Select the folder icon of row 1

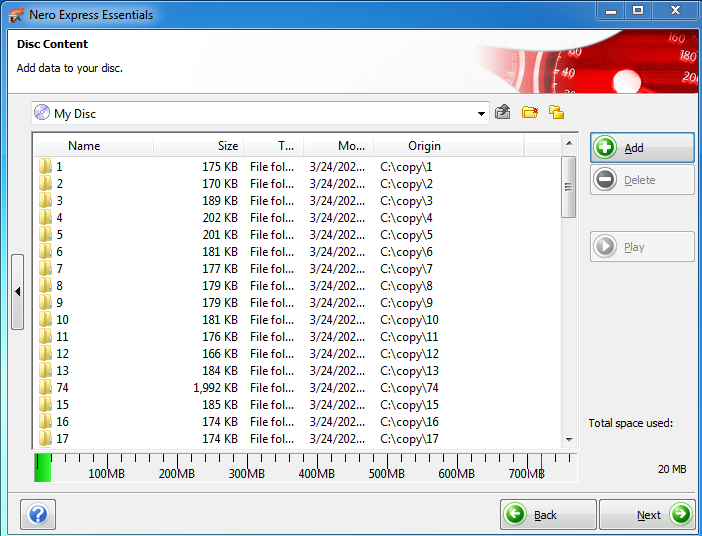coord(45,167)
